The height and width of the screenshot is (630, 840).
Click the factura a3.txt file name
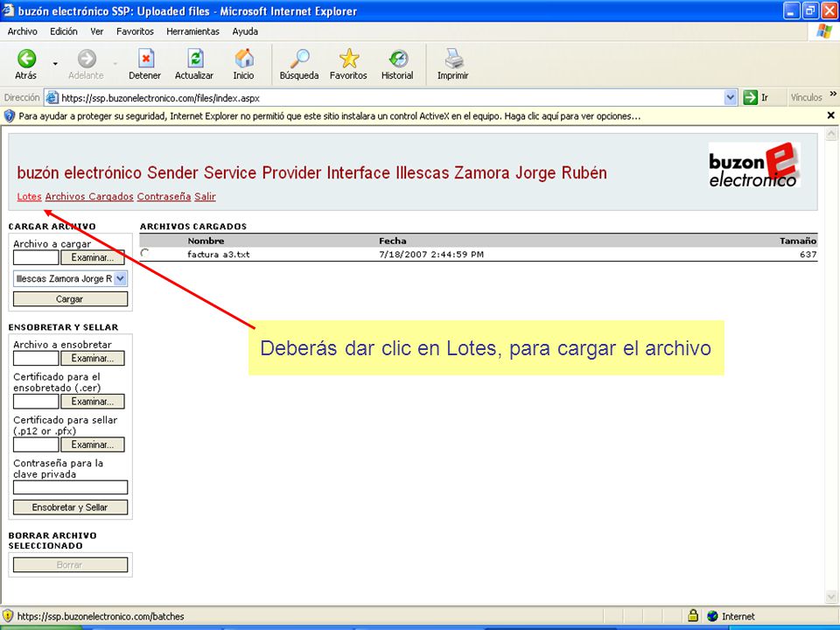point(219,255)
